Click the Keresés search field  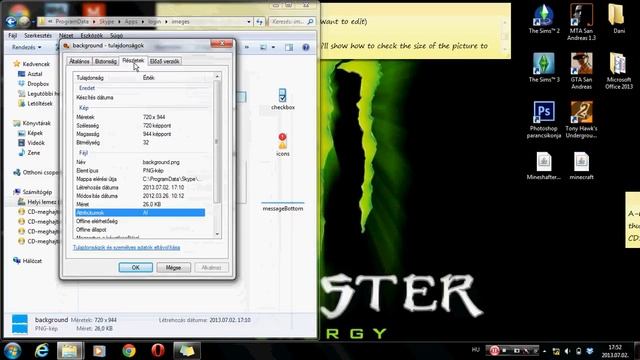pos(287,22)
